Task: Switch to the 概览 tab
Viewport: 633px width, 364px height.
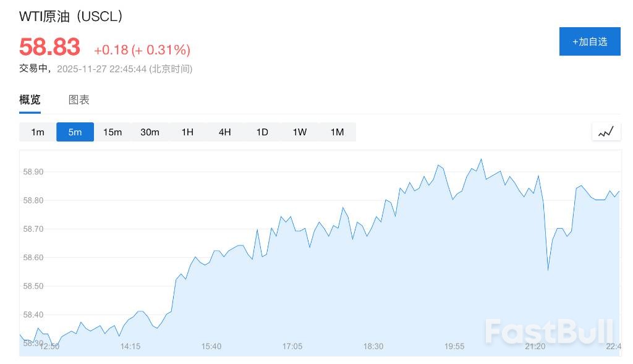Action: coord(30,99)
